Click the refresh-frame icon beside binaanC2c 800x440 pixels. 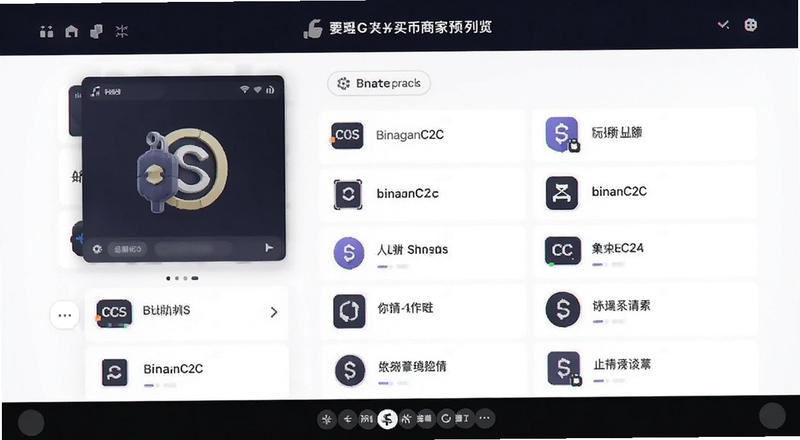point(348,194)
